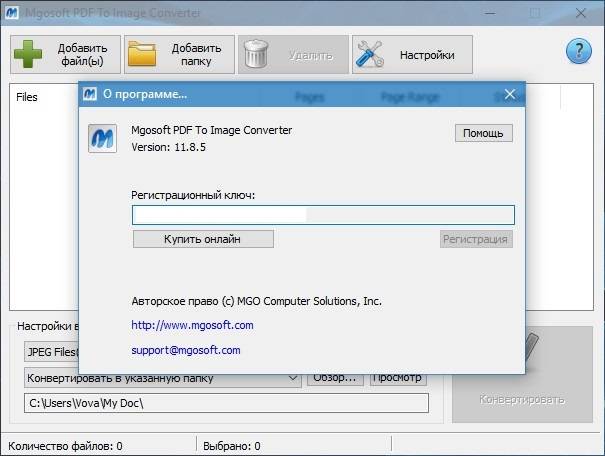Click the Регистрация button
The height and width of the screenshot is (456, 605).
476,239
